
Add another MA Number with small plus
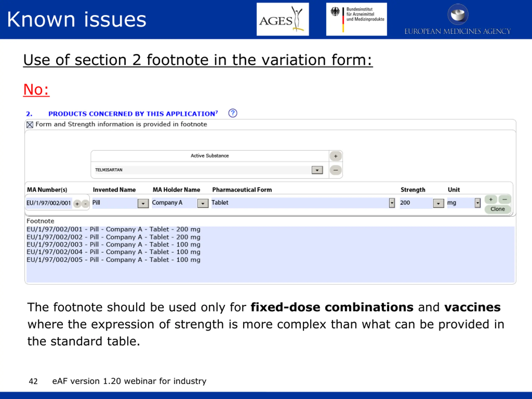coord(77,204)
